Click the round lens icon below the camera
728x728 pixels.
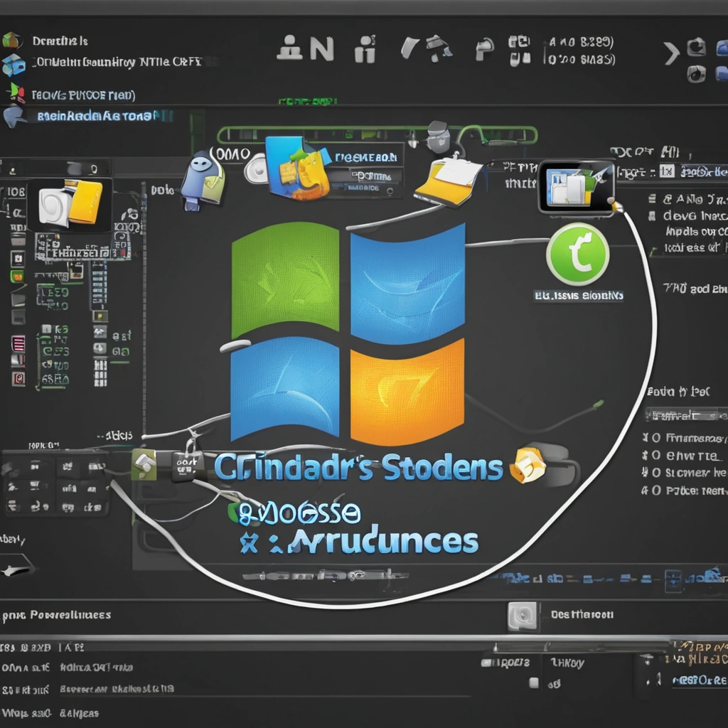tap(696, 73)
